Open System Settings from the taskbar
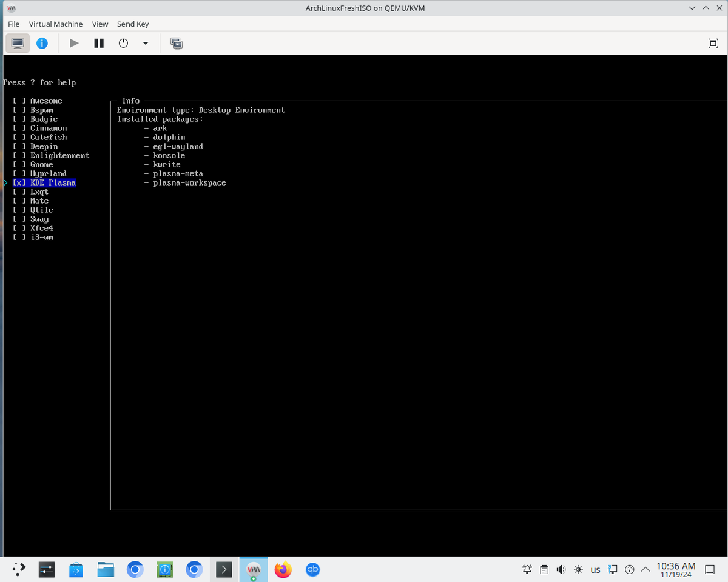This screenshot has height=582, width=728. (x=47, y=569)
